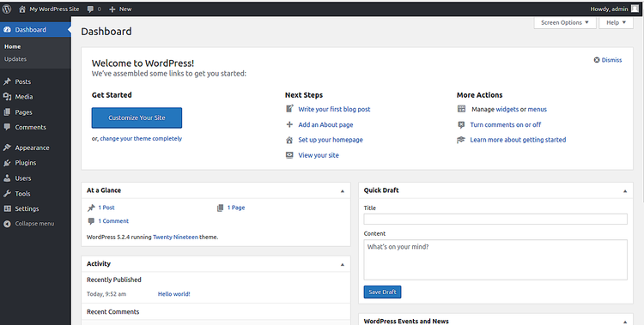644x325 pixels.
Task: Click the Customize Your Site button
Action: click(x=137, y=117)
